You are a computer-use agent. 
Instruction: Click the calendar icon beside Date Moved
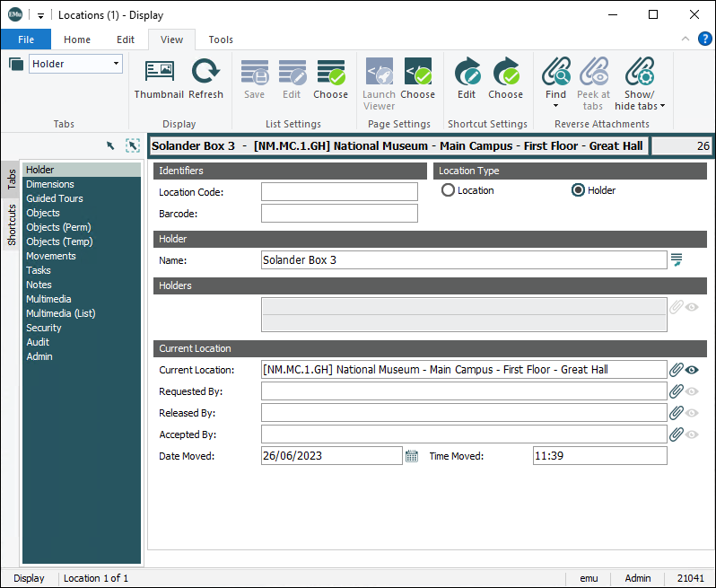click(412, 456)
